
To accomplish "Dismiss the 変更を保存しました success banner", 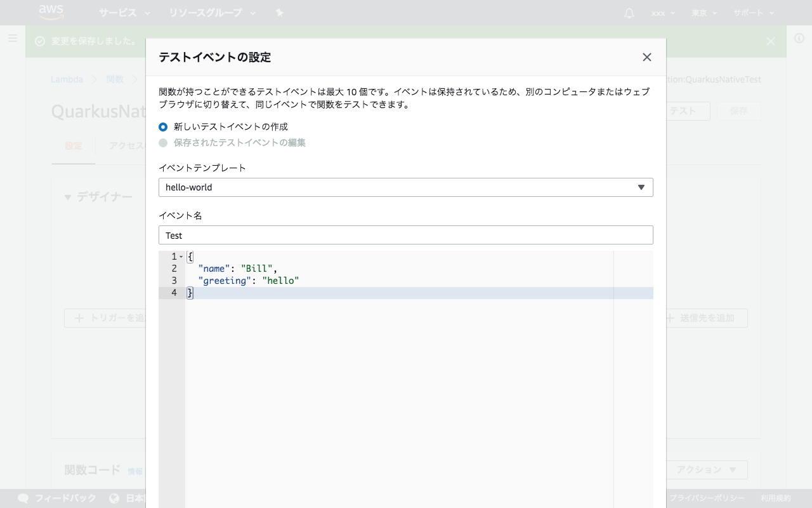I will [x=770, y=41].
